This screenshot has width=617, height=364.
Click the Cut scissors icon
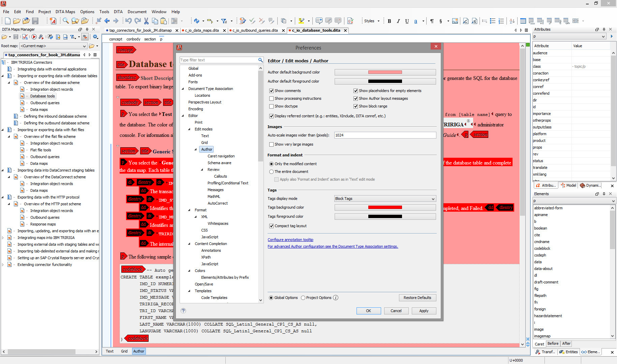click(x=146, y=21)
